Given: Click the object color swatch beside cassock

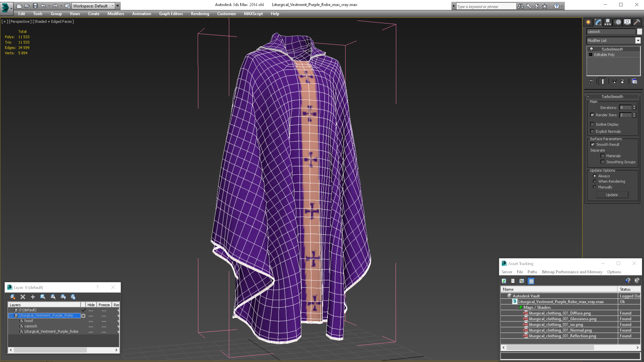Looking at the screenshot, I should tap(639, 32).
